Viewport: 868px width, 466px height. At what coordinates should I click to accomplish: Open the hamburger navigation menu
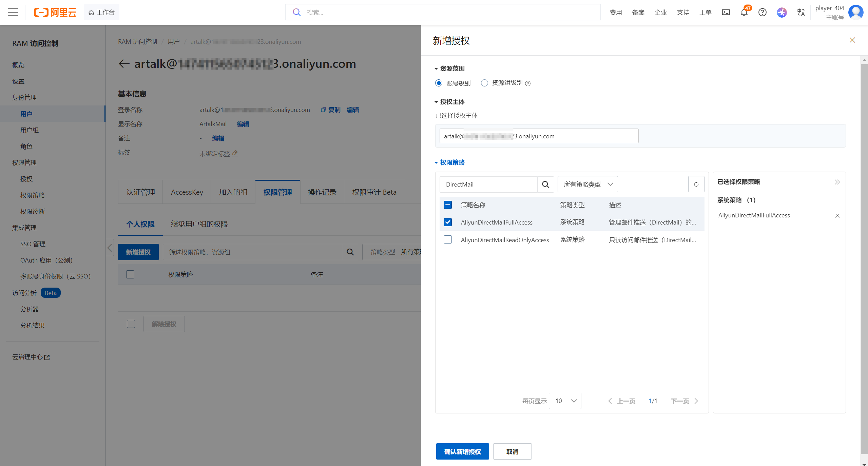point(13,12)
